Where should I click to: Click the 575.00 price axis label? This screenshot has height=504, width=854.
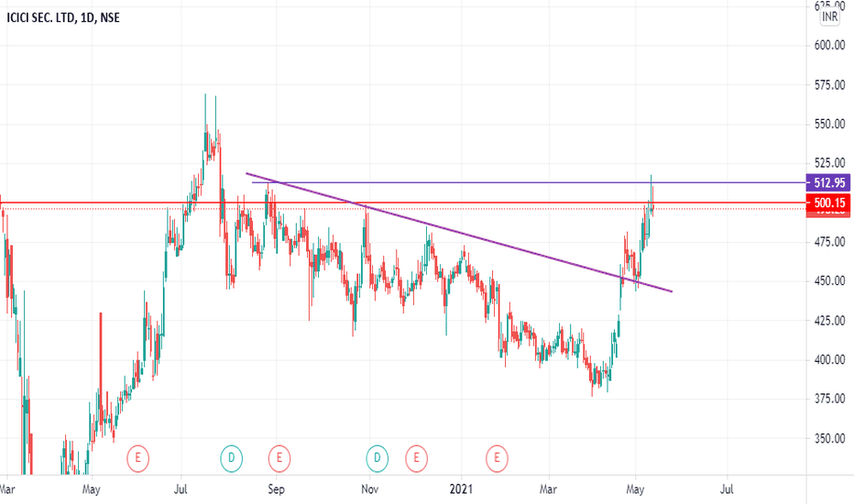click(829, 85)
